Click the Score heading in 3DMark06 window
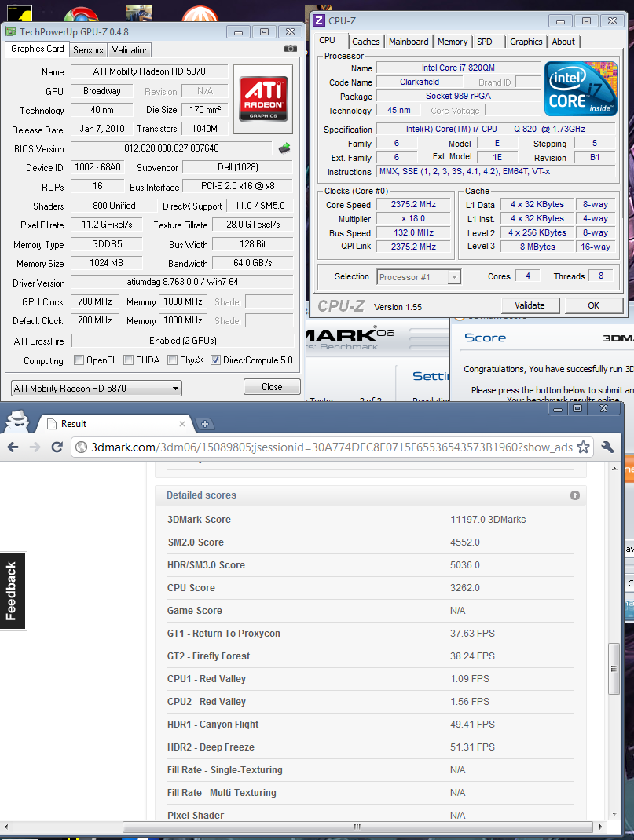634x840 pixels. [x=485, y=338]
